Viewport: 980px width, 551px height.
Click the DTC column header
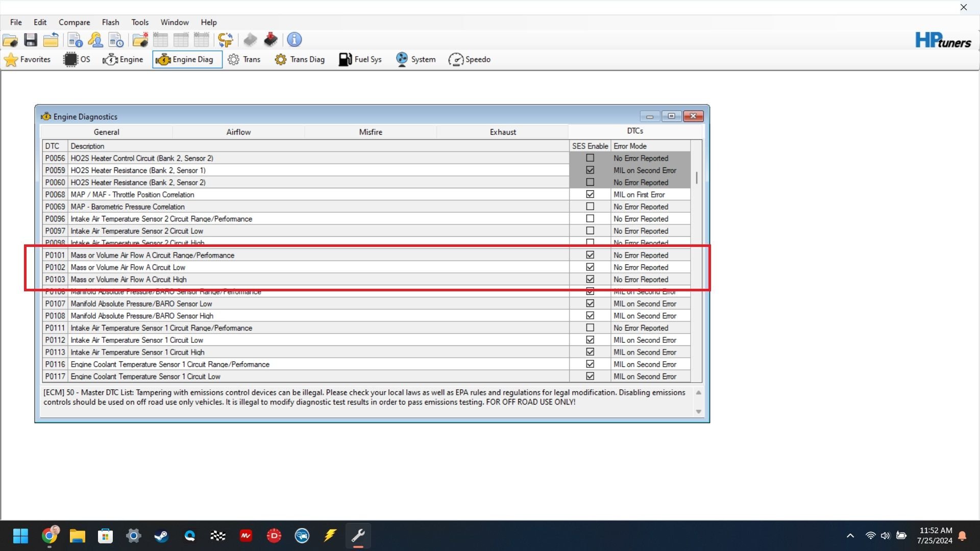(x=53, y=146)
